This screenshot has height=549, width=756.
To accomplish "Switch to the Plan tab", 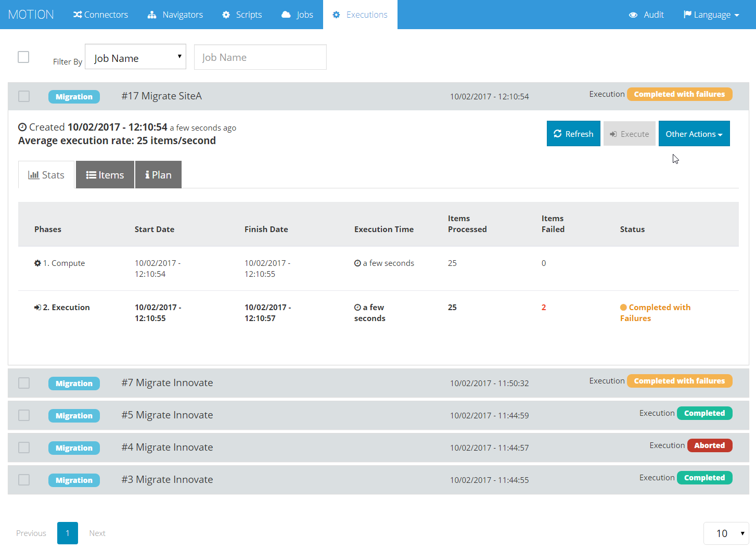I will click(x=158, y=175).
